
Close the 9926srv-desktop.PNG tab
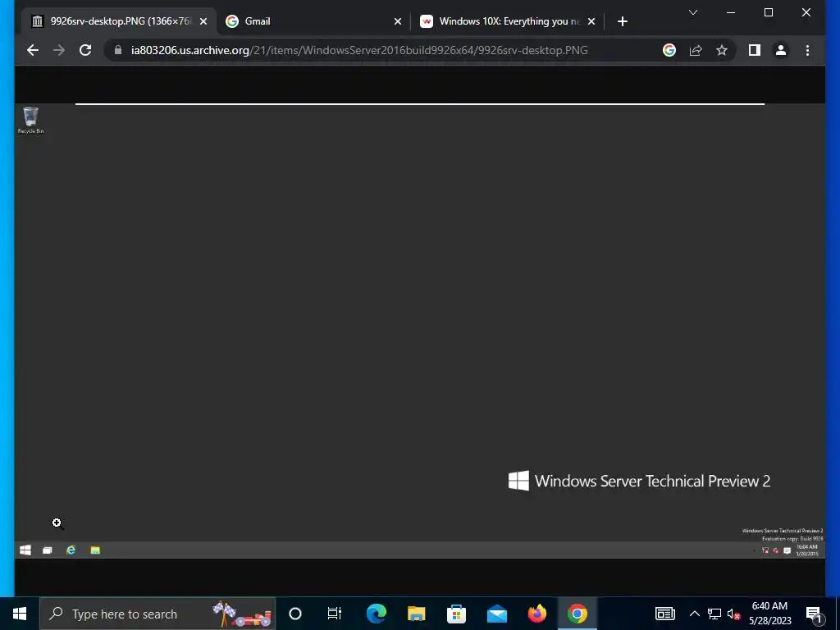pos(203,21)
